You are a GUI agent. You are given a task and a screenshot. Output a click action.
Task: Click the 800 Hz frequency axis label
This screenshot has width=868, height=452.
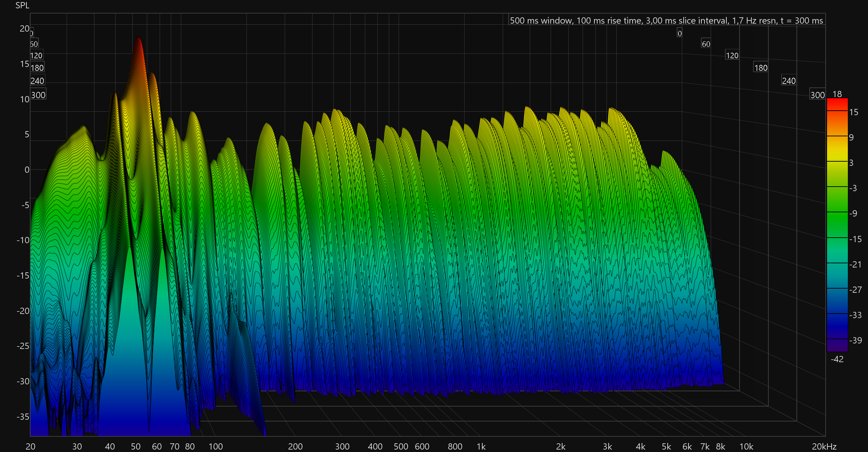click(455, 446)
